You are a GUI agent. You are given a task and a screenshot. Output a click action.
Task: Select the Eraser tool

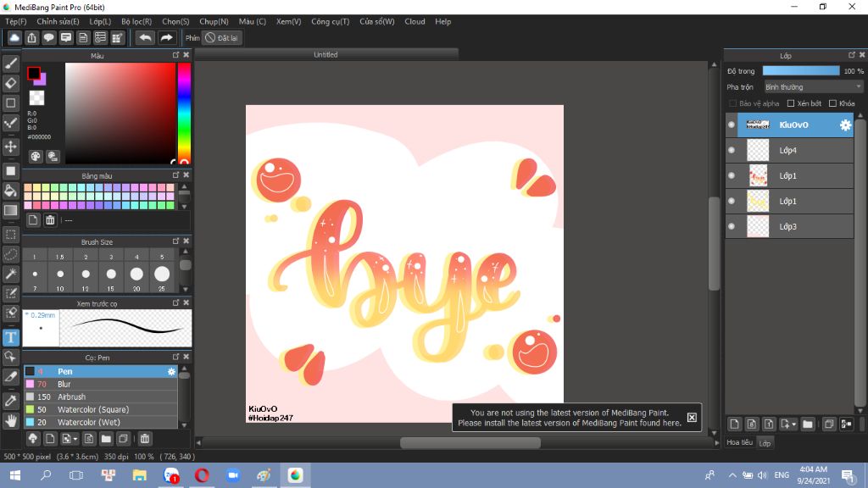(x=10, y=83)
